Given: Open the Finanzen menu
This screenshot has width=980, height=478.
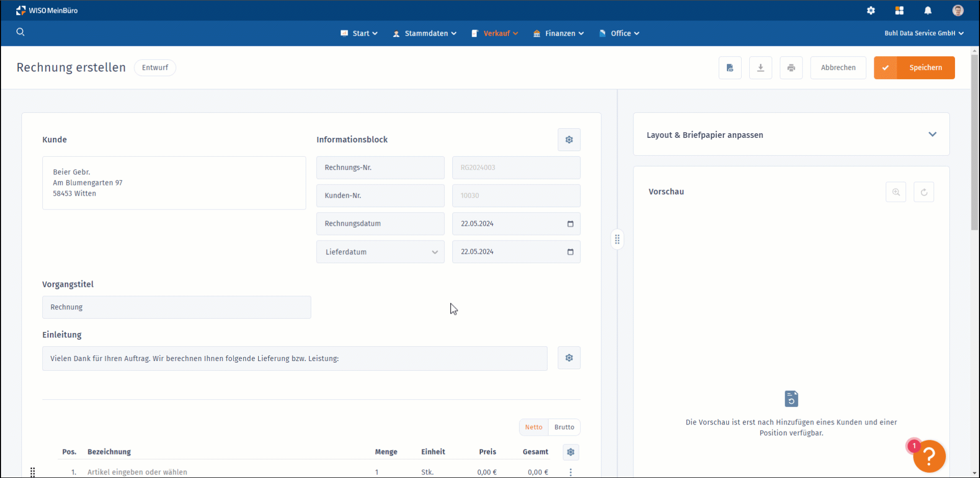Looking at the screenshot, I should [x=559, y=33].
